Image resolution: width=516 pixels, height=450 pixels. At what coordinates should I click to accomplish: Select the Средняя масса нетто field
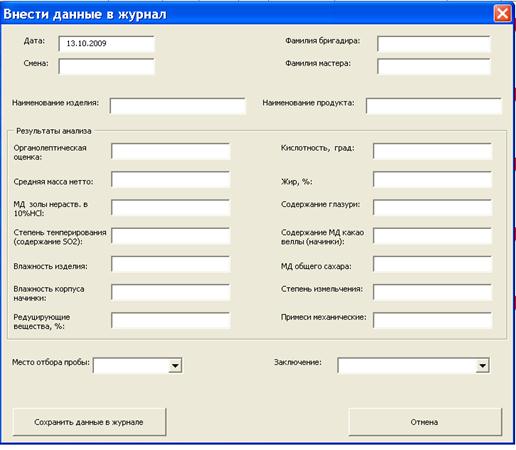pyautogui.click(x=171, y=179)
